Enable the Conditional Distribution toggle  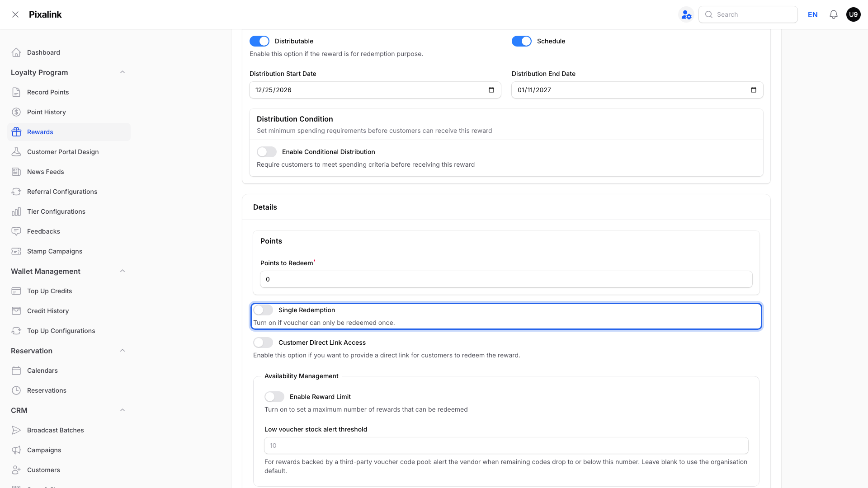[267, 152]
